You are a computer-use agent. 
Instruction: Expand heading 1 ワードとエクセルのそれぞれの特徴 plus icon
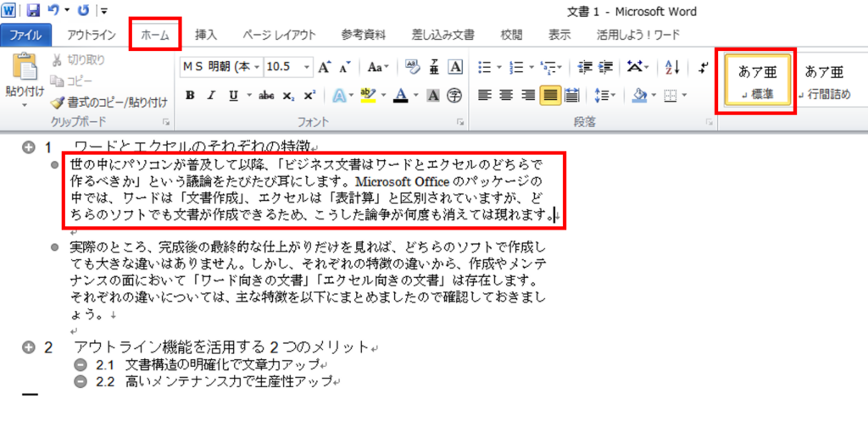pos(28,147)
